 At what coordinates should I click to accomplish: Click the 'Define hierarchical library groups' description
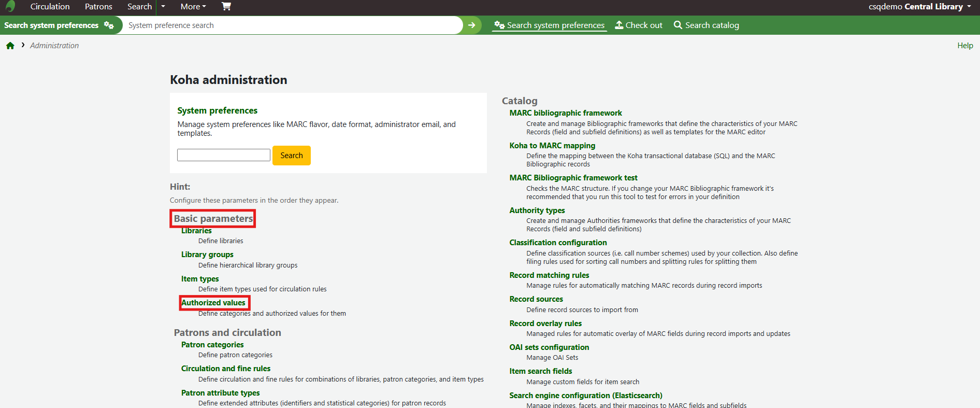[248, 265]
